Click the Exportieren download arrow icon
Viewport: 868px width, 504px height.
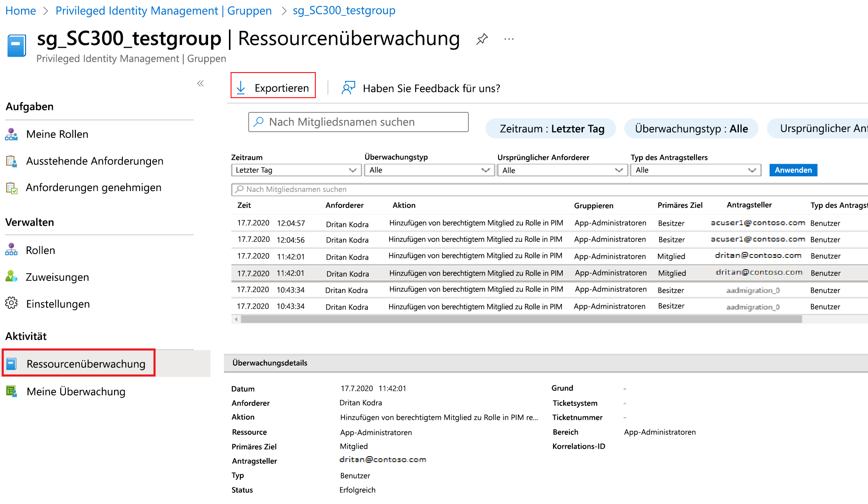pos(241,88)
